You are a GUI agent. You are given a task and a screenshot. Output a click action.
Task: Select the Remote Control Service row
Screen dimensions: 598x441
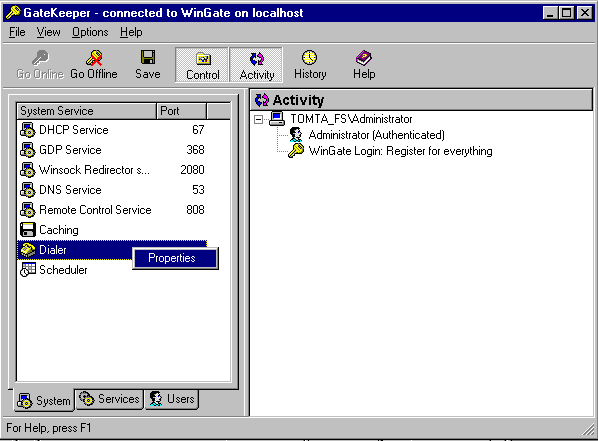click(x=112, y=210)
